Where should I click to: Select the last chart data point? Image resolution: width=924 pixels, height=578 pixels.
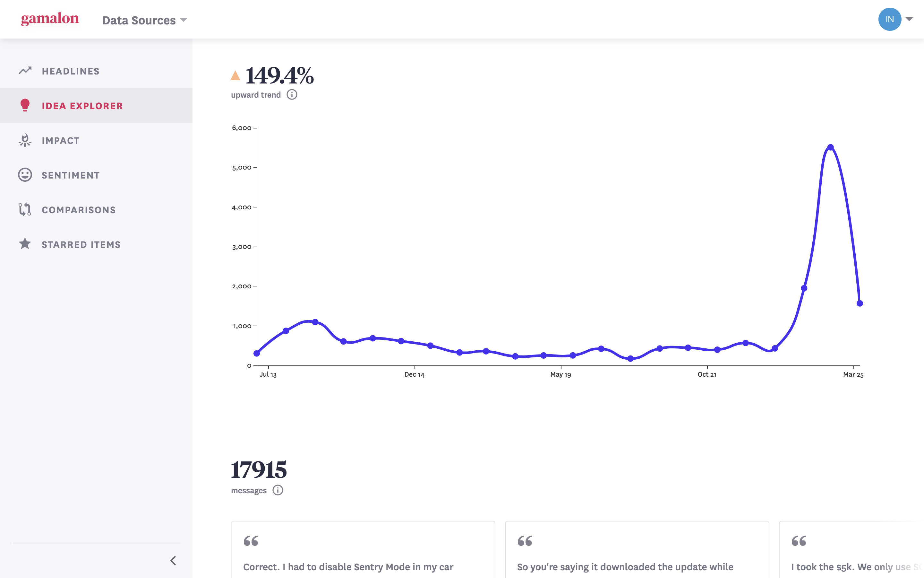[860, 303]
